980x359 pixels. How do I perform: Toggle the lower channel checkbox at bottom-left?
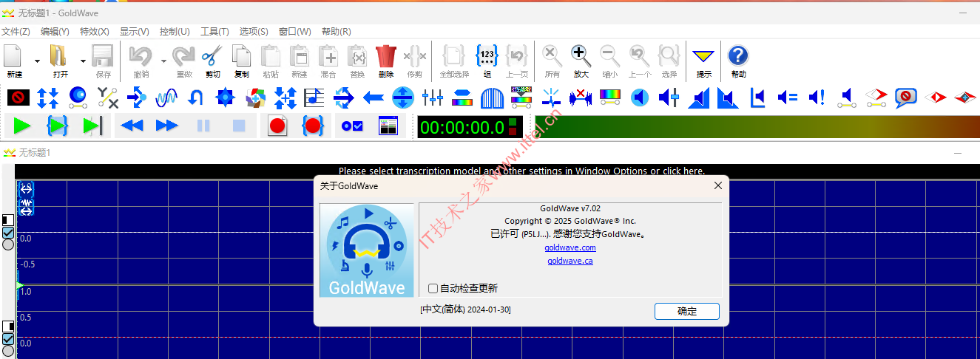(8, 339)
